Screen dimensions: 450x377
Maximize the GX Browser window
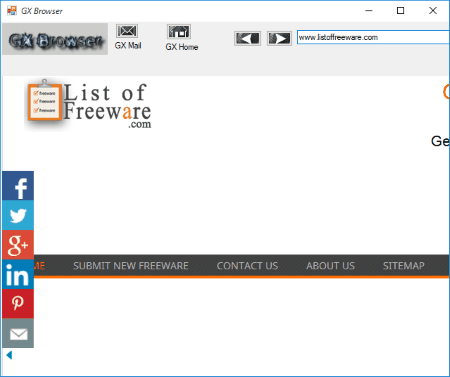[x=401, y=11]
